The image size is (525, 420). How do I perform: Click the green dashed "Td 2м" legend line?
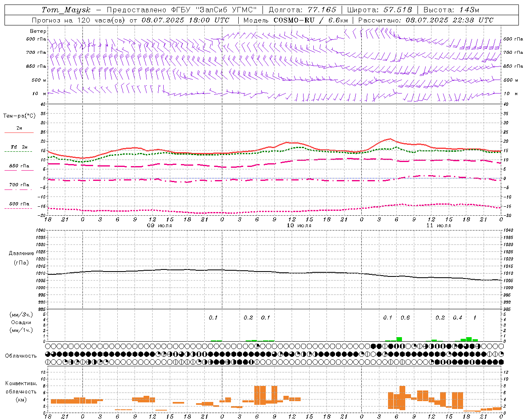[x=18, y=151]
